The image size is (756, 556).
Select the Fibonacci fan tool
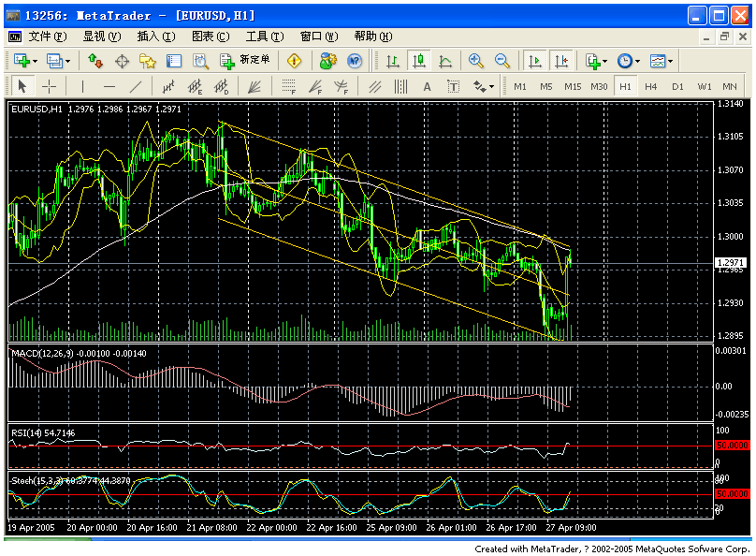314,87
